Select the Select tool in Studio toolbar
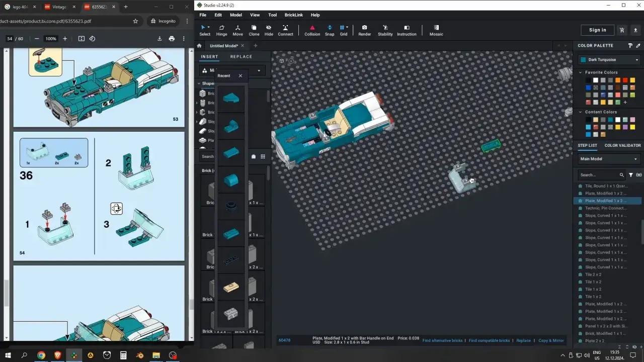The image size is (644, 362). point(205,31)
